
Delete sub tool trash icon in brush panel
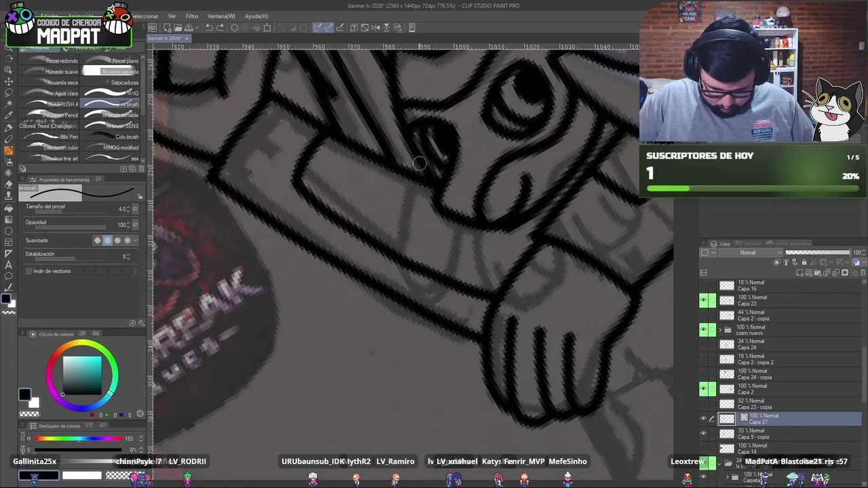[x=140, y=169]
